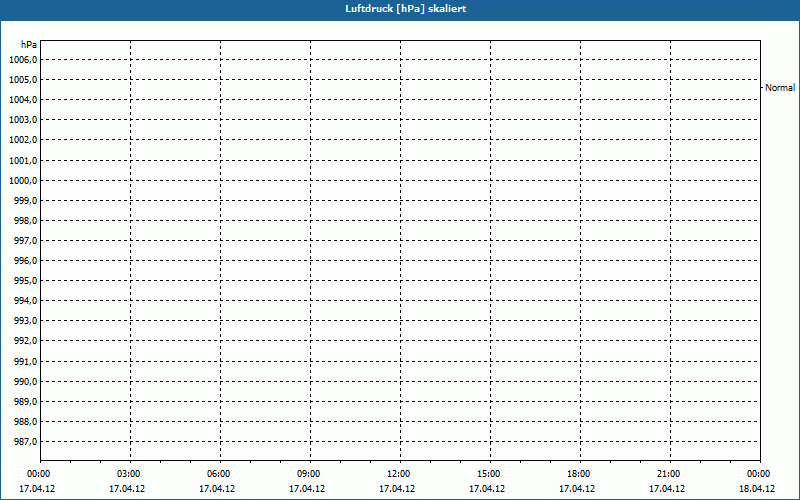The height and width of the screenshot is (500, 800).
Task: Click the 12:00 time label
Action: tap(398, 474)
